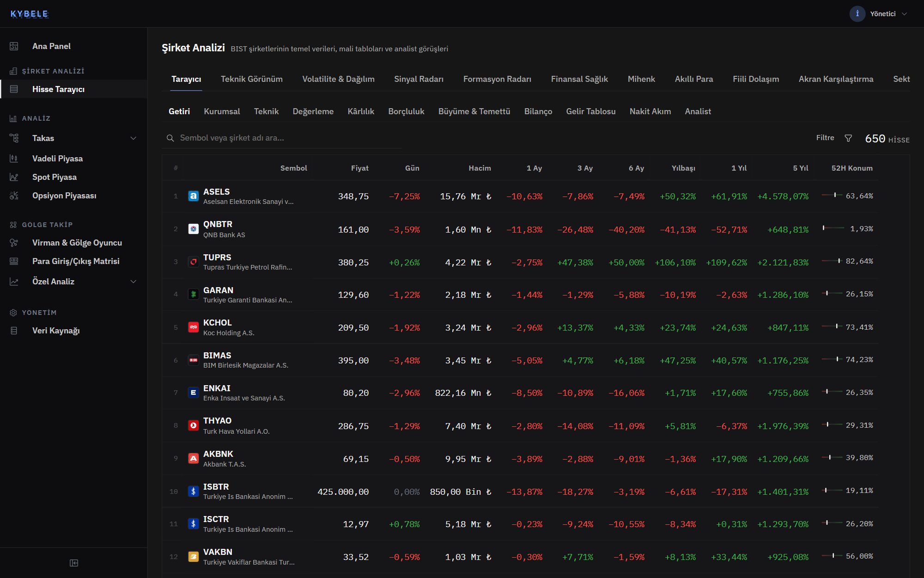The width and height of the screenshot is (924, 578).
Task: Click the AKBNK price 69,15
Action: 356,459
